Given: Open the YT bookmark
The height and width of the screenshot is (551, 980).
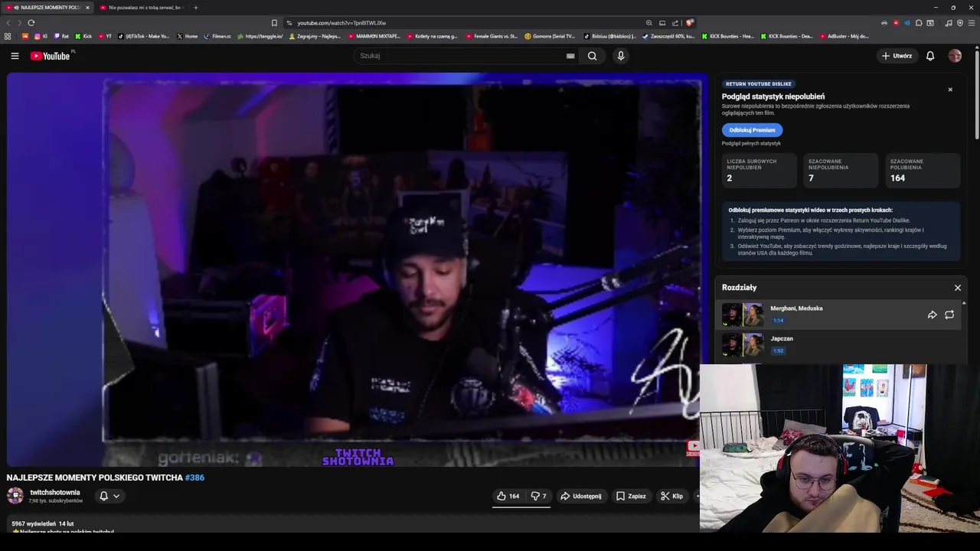Looking at the screenshot, I should point(106,36).
